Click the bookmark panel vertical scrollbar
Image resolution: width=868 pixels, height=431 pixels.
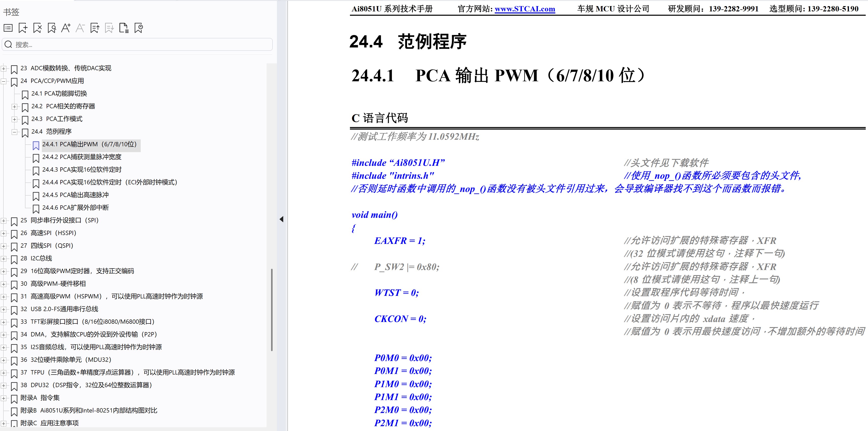pos(272,310)
